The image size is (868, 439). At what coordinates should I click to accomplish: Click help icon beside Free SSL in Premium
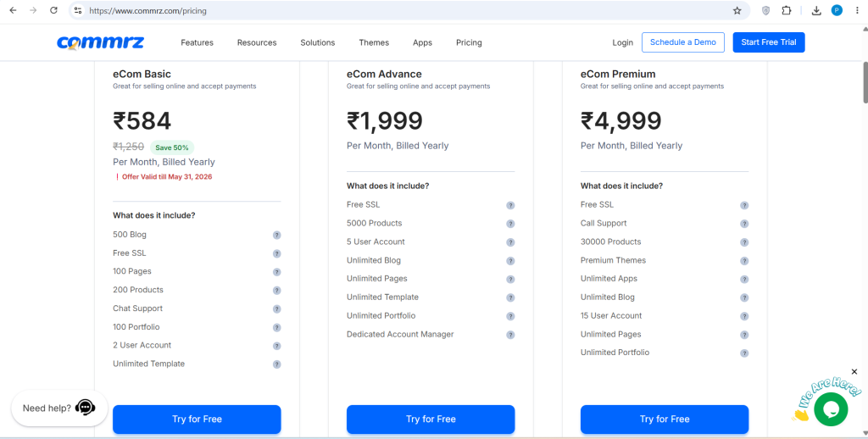coord(744,205)
